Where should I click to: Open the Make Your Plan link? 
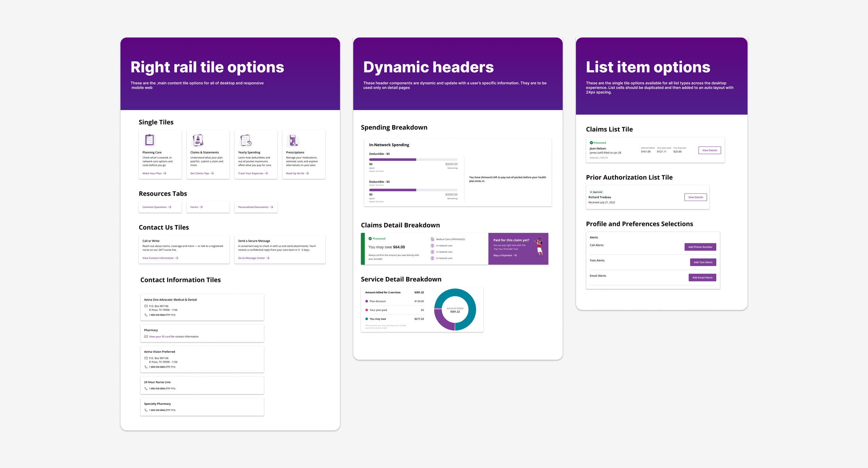pos(154,173)
